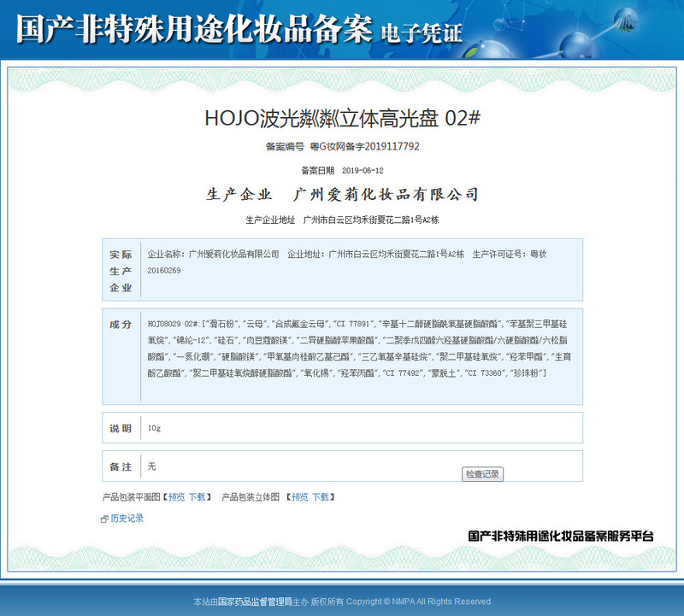Click the 成分 row label
Screen dimensions: 684x616
(121, 325)
